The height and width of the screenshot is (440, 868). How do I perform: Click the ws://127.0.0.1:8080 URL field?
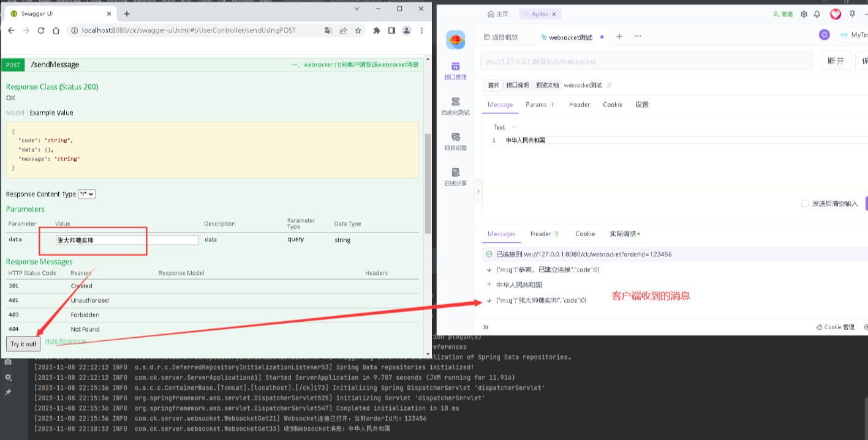coord(647,61)
